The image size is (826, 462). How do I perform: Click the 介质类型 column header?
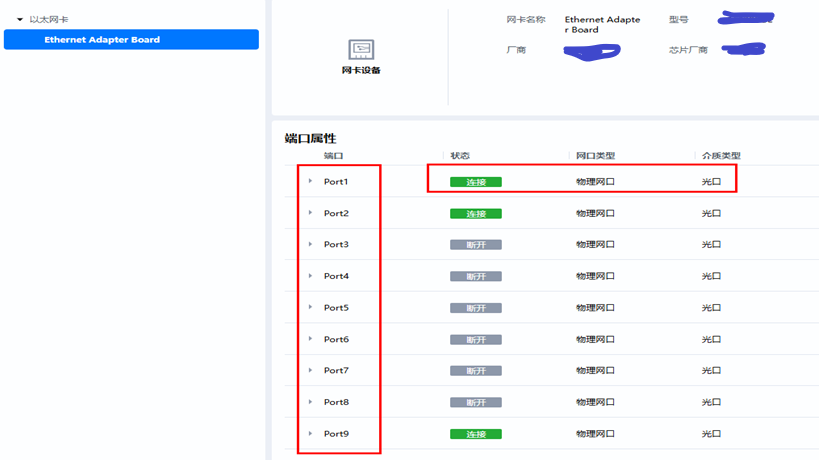coord(720,156)
